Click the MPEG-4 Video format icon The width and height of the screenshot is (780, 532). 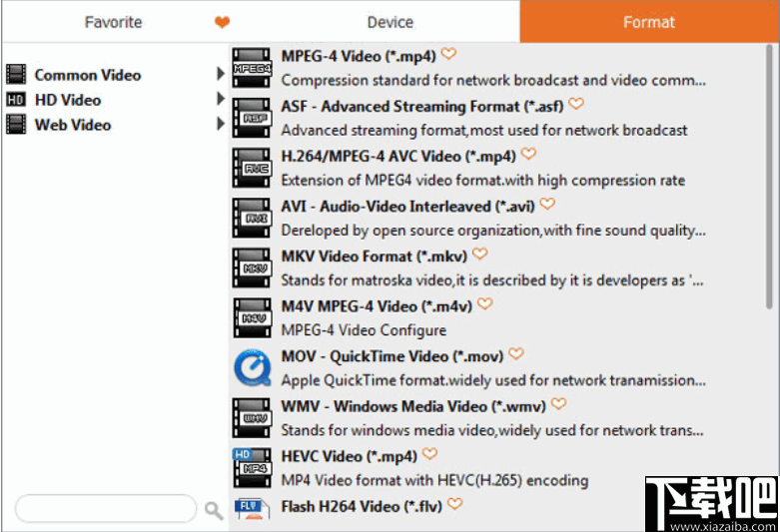point(253,68)
